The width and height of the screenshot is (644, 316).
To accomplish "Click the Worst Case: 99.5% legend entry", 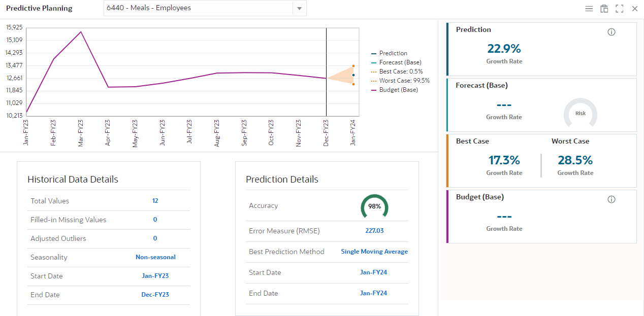I will 401,81.
